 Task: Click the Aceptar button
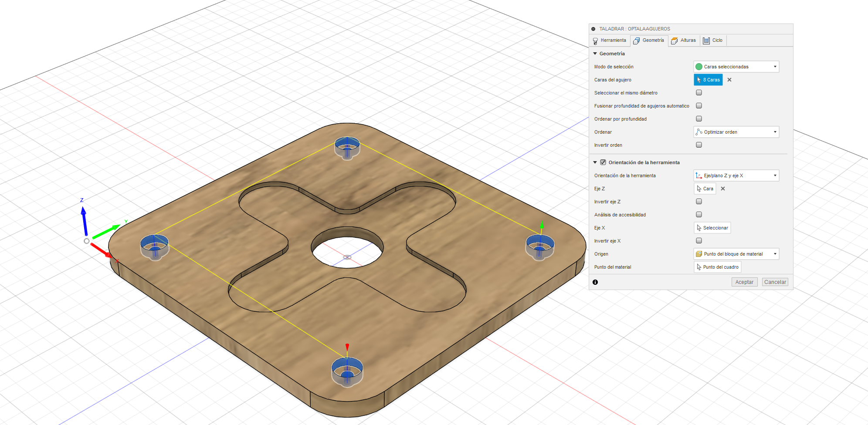[x=744, y=282]
